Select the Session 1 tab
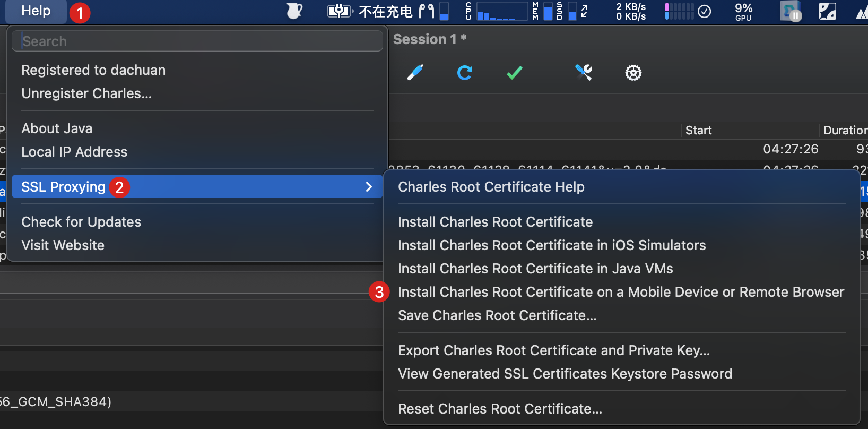 pyautogui.click(x=430, y=39)
